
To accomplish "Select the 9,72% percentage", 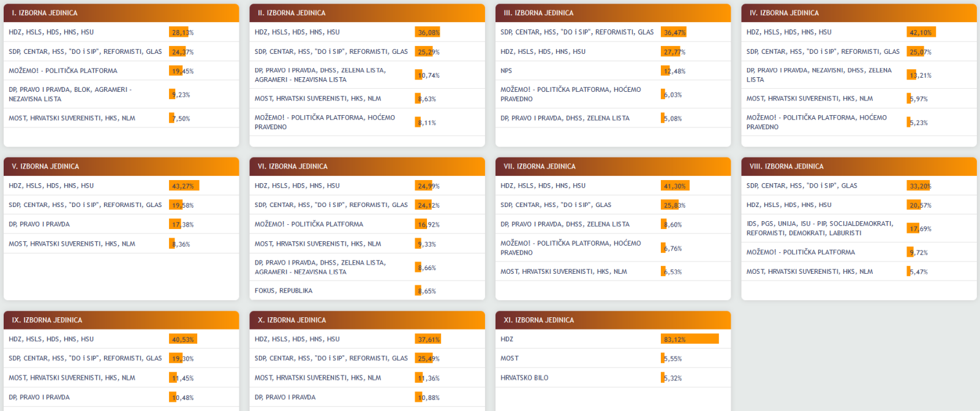I will pyautogui.click(x=919, y=252).
